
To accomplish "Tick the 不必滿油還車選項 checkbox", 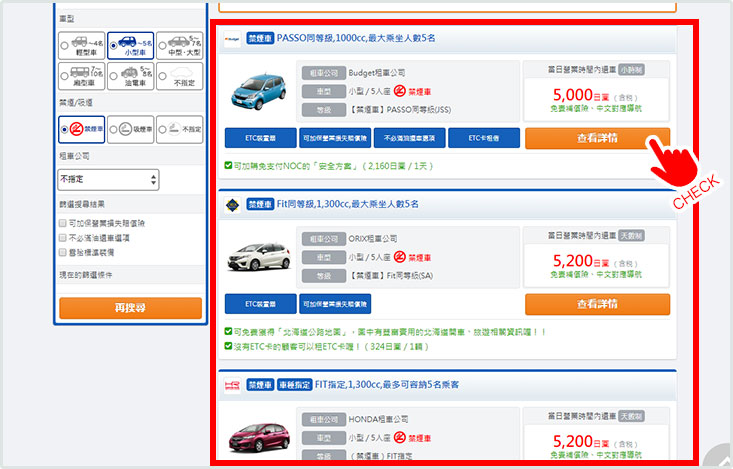I will (63, 239).
